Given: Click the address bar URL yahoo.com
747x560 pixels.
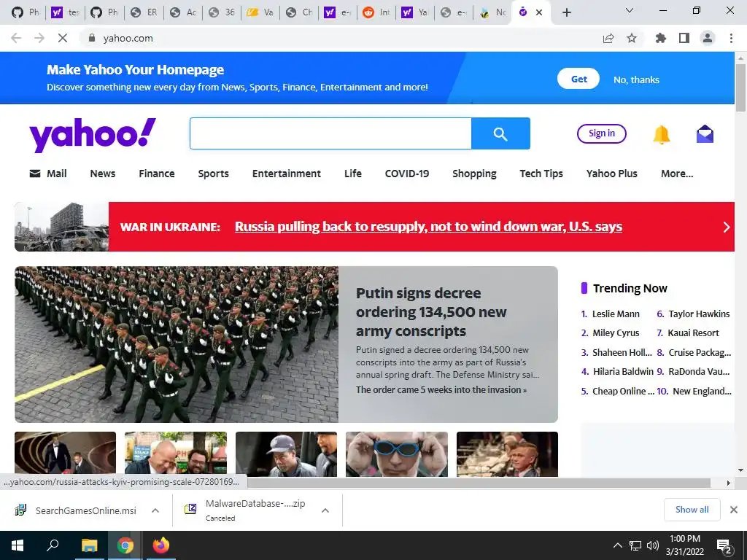Looking at the screenshot, I should (x=128, y=38).
